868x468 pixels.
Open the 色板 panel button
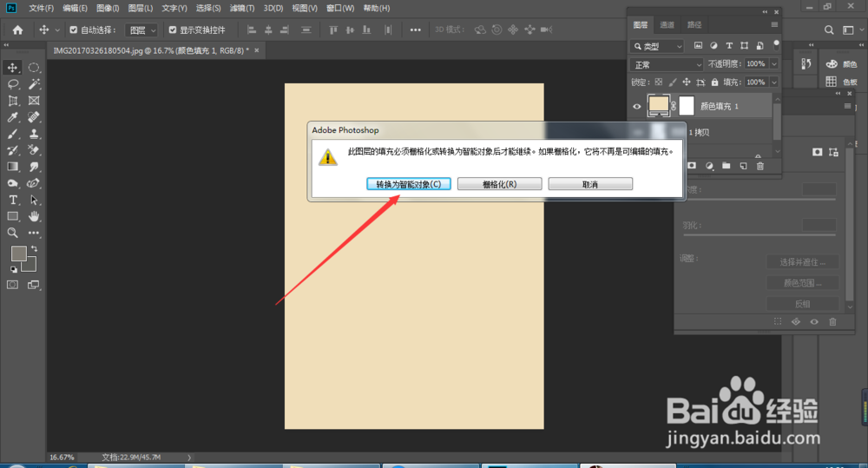point(840,82)
